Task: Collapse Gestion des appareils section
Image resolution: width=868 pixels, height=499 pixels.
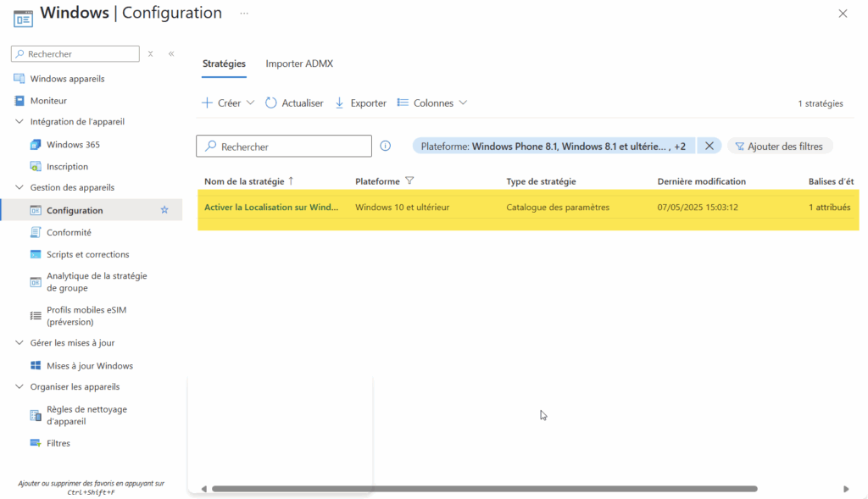Action: [19, 187]
